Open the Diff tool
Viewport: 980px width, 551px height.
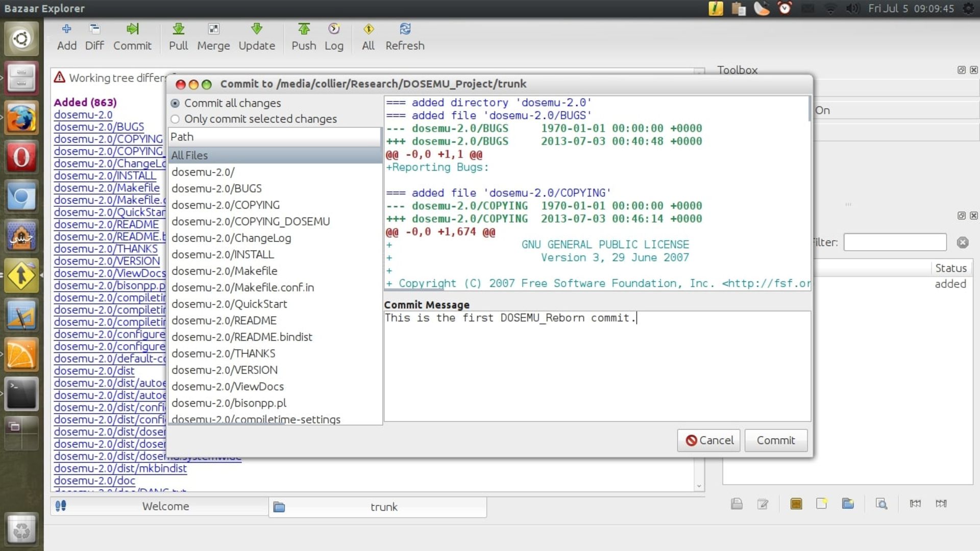94,37
